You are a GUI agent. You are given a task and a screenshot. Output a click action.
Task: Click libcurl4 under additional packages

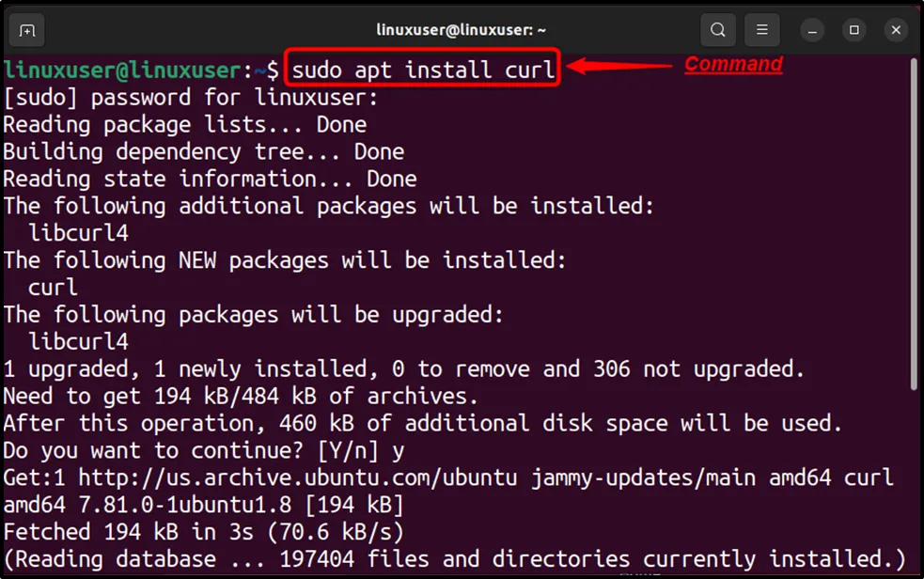pyautogui.click(x=79, y=233)
